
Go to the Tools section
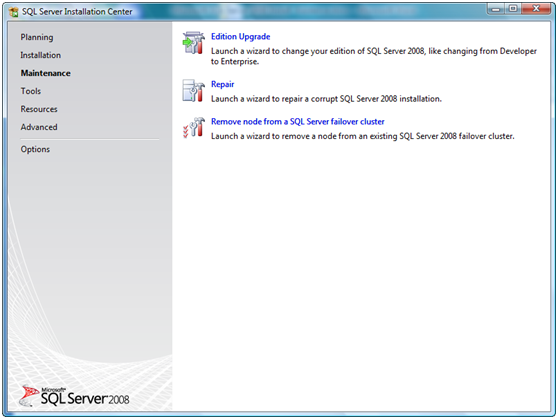[30, 91]
